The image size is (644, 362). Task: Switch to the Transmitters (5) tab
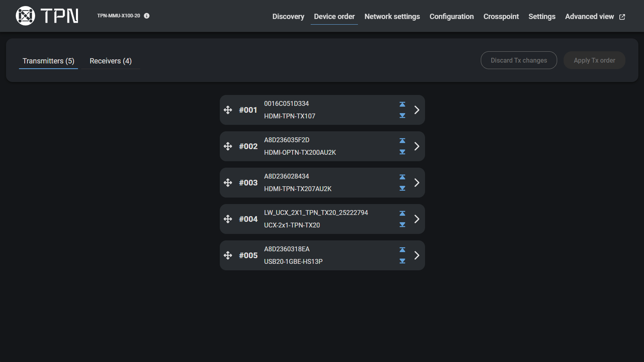[x=48, y=61]
